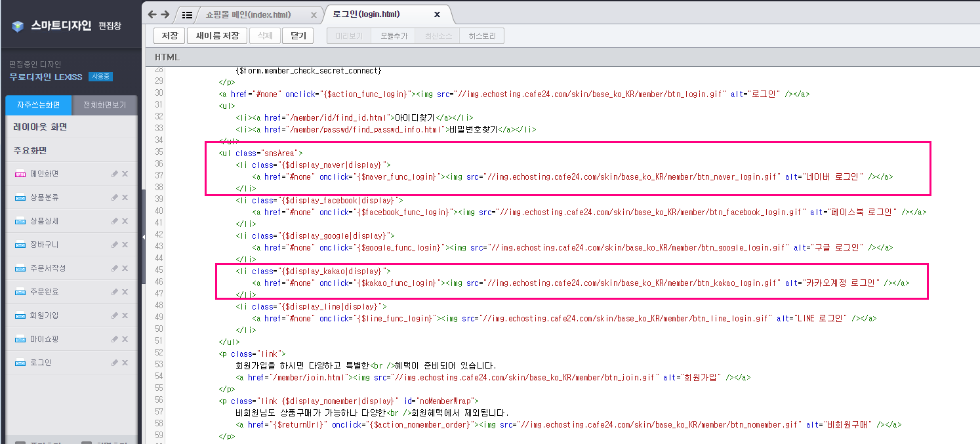Open 주문서작성 in the sidebar

click(x=48, y=268)
